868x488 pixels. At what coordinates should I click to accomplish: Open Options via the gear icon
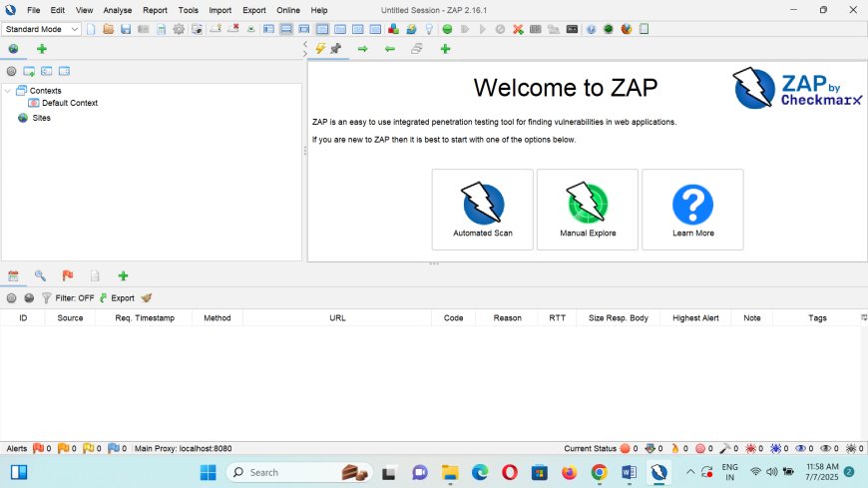pos(179,29)
